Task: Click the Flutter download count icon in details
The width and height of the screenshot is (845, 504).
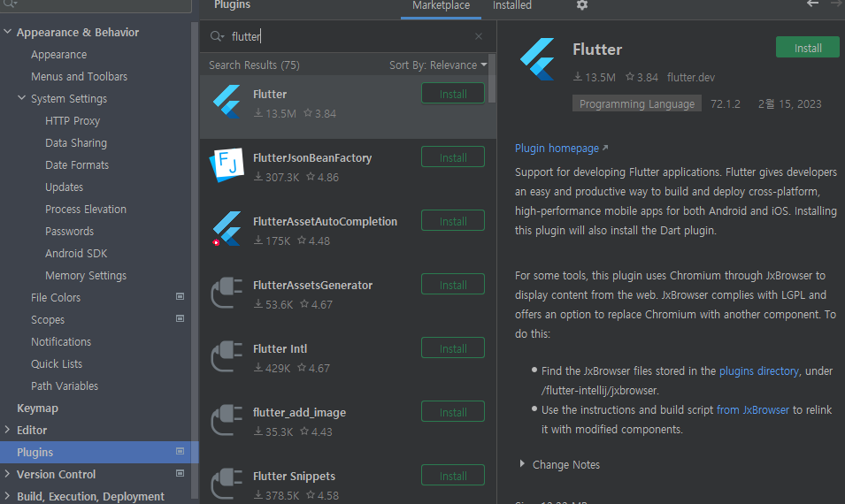Action: [x=577, y=77]
